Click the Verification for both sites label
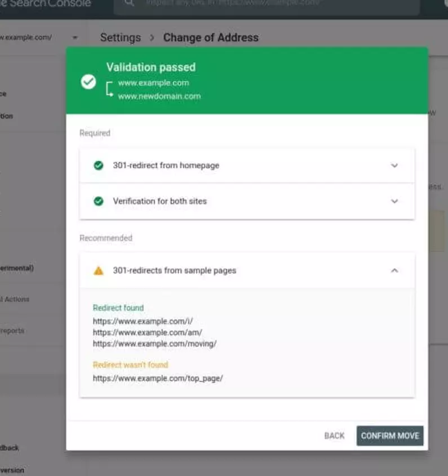The height and width of the screenshot is (476, 448). tap(160, 201)
